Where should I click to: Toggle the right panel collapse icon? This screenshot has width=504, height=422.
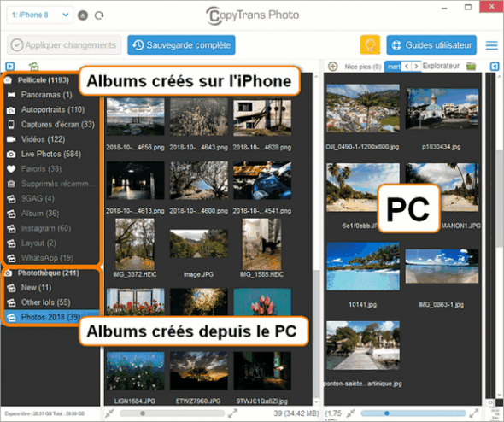tap(495, 67)
